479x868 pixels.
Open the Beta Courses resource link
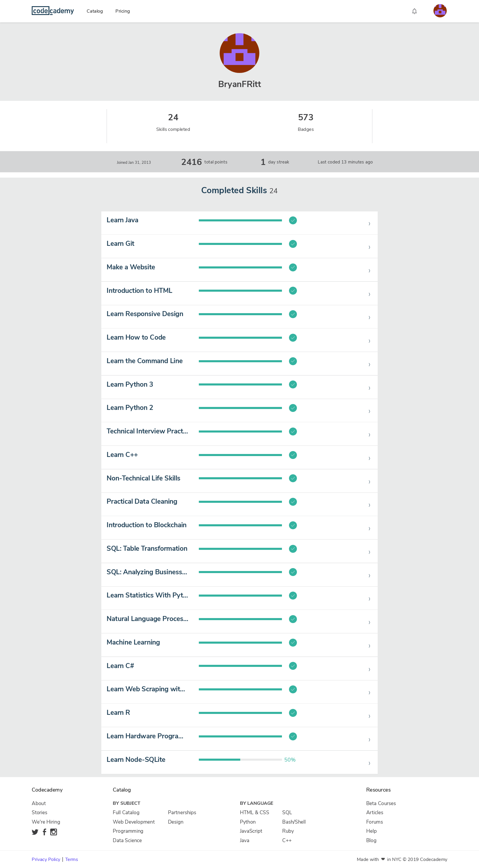coord(381,803)
